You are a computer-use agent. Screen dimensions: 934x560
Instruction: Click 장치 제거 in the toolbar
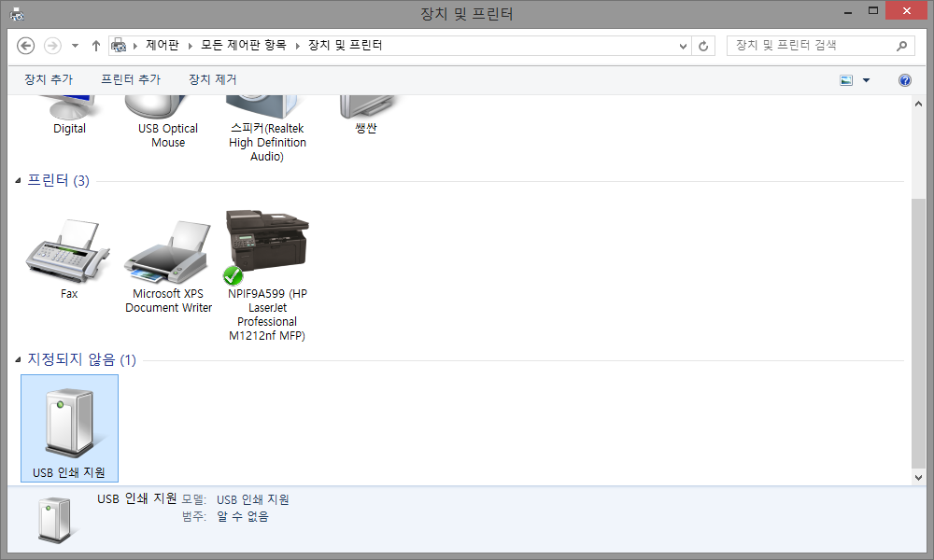[213, 79]
